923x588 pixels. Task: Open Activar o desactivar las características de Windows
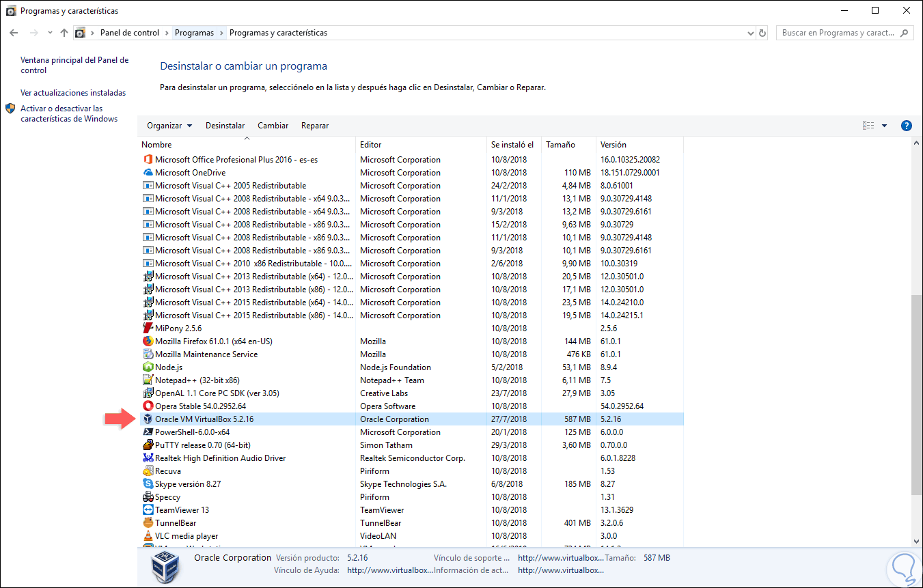[69, 113]
